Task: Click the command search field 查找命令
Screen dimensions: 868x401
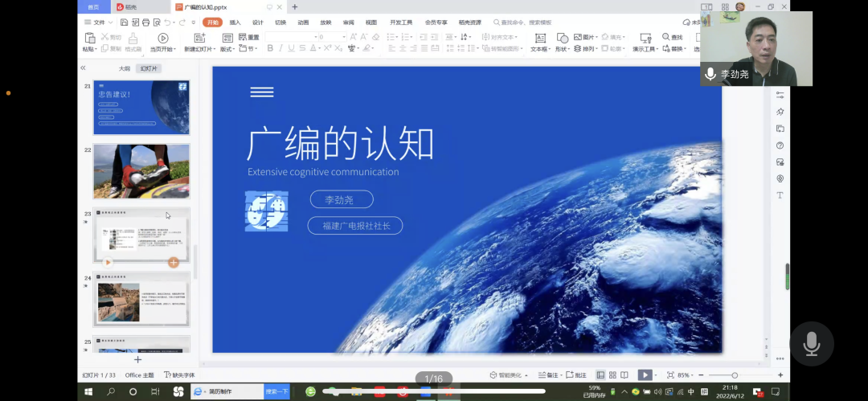Action: (x=522, y=23)
